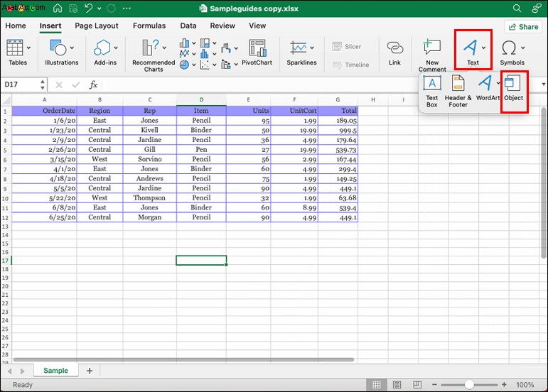Insert a Text Box

tap(432, 92)
